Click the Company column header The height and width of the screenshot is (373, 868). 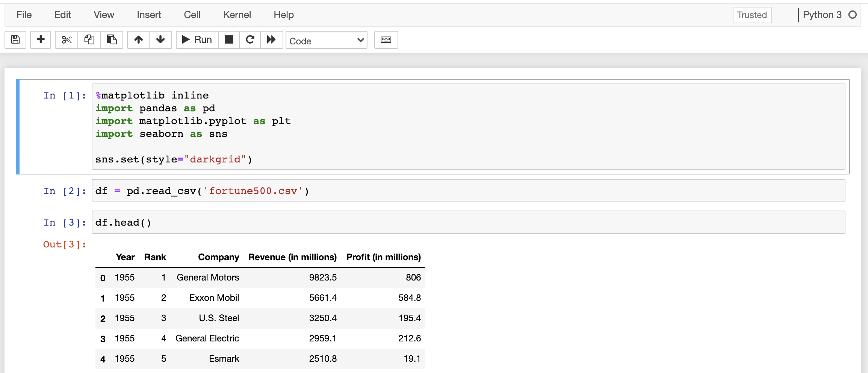tap(219, 257)
